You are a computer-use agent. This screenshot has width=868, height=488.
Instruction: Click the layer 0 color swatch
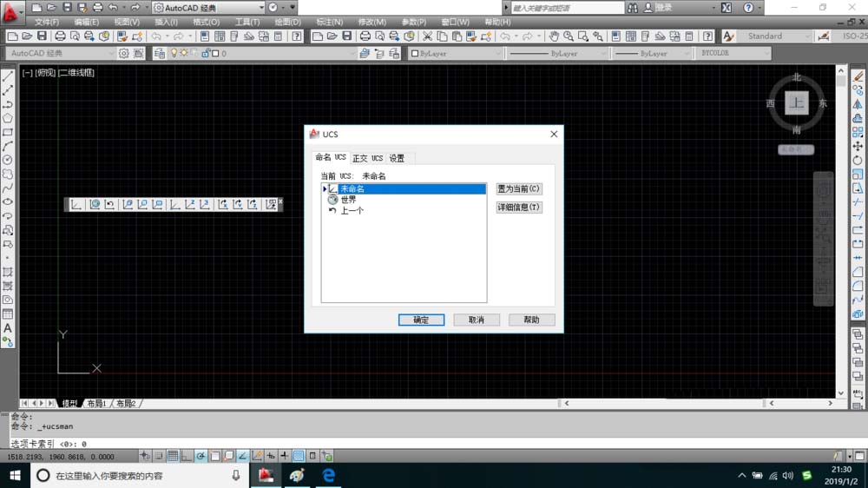click(x=215, y=53)
